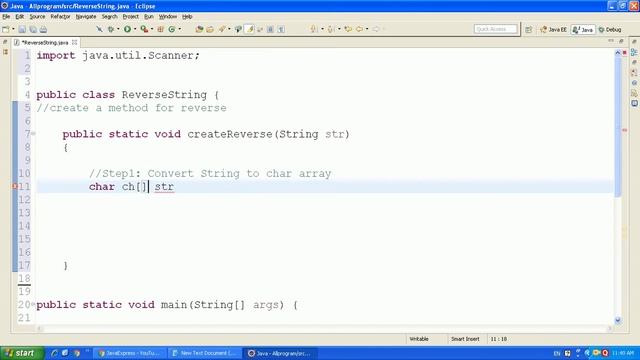Click the red error indicator above overview ruler
This screenshot has width=640, height=360.
click(624, 53)
